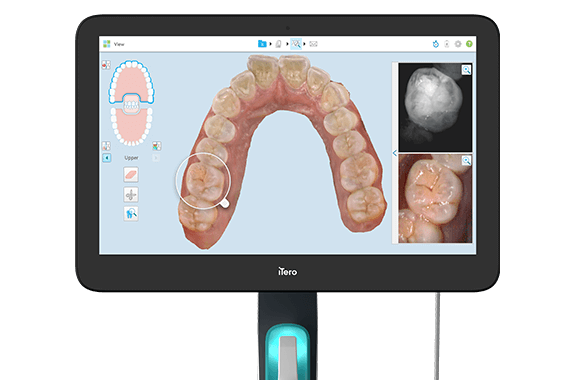Activate the tooth review magnifier tool
Image resolution: width=570 pixels, height=380 pixels.
[131, 214]
